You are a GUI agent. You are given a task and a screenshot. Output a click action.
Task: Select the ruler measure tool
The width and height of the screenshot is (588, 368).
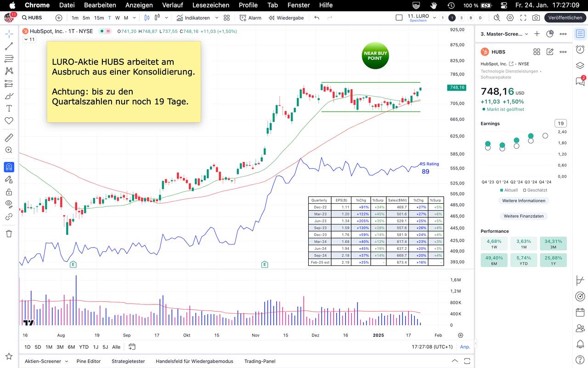point(9,138)
